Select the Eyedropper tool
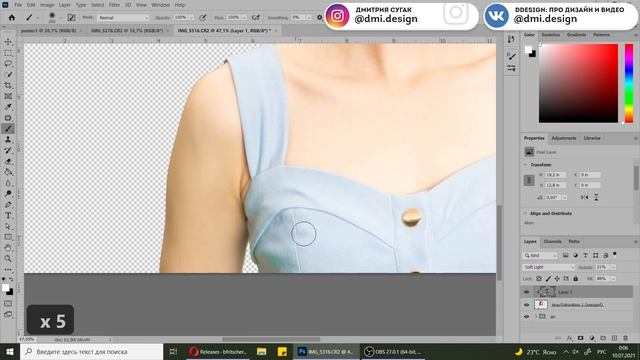The width and height of the screenshot is (640, 360). pos(8,107)
